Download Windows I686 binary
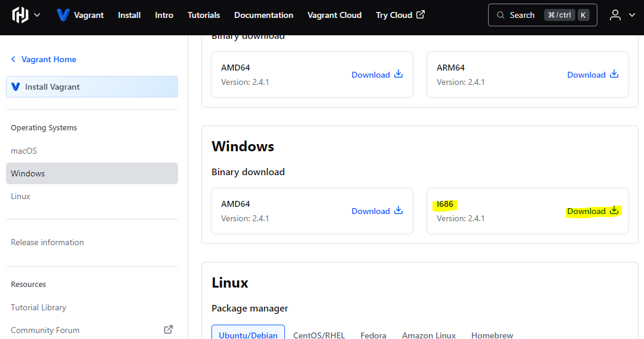 [x=593, y=211]
